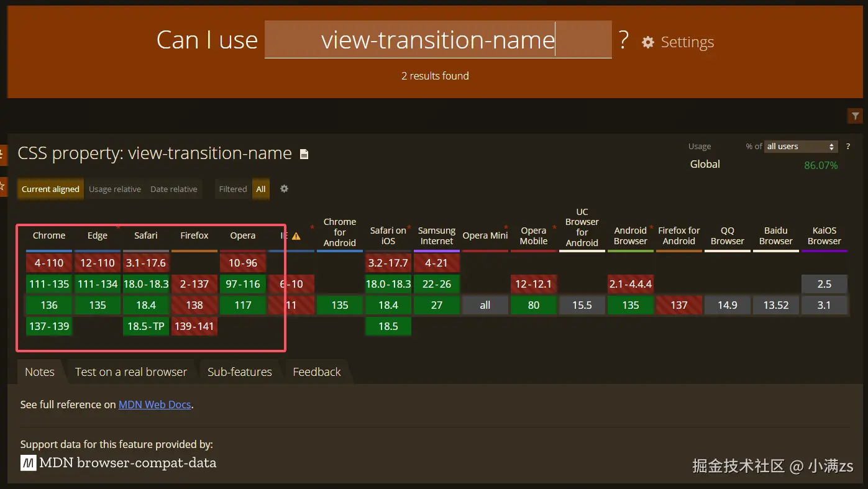Click Chrome column header
Image resolution: width=868 pixels, height=489 pixels.
point(49,235)
